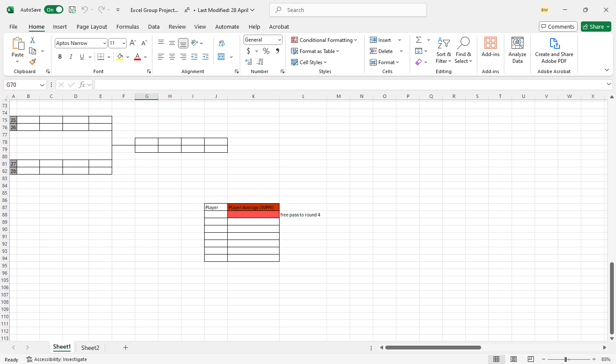Add a new sheet with the plus button
This screenshot has height=364, width=616.
(125, 348)
